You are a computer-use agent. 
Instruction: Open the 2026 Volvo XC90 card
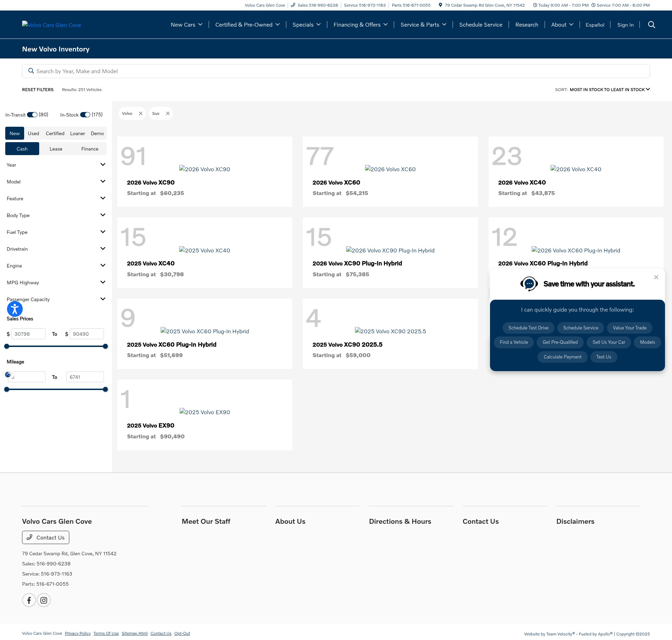(x=205, y=172)
